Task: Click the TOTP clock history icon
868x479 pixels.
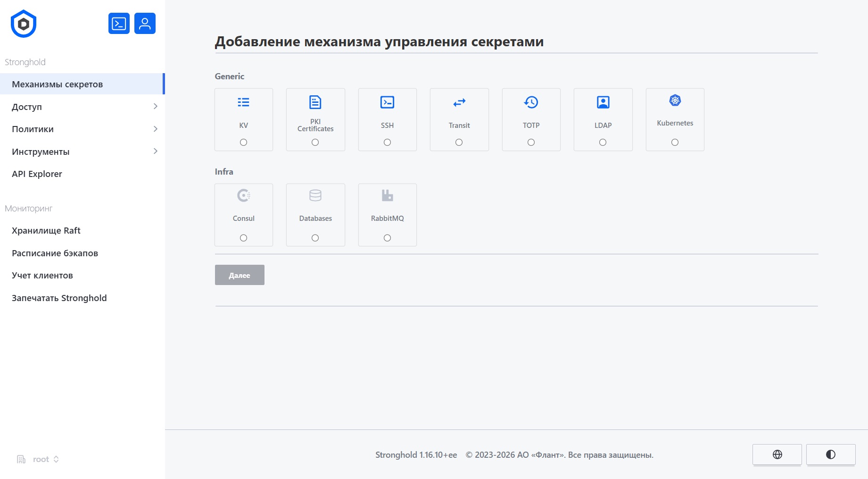Action: [x=531, y=102]
